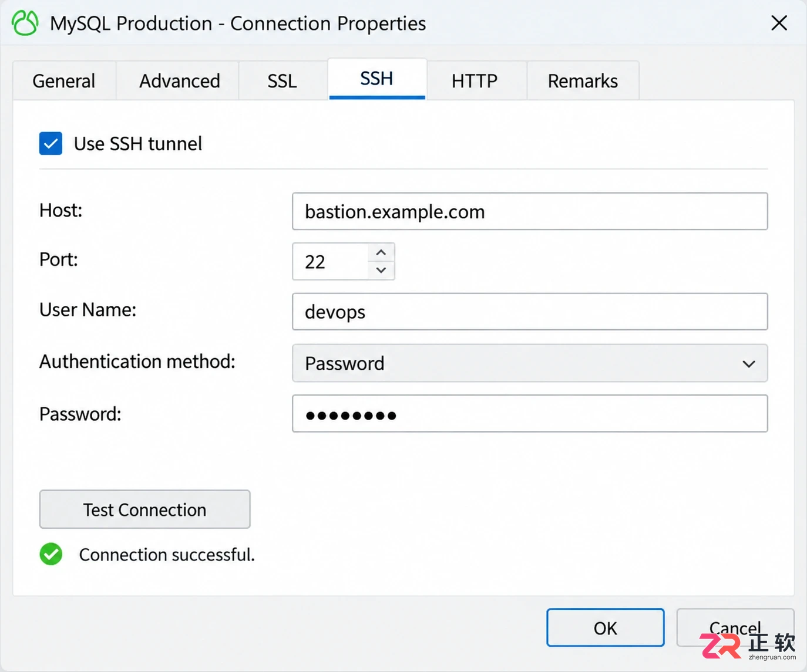Image resolution: width=807 pixels, height=672 pixels.
Task: Select the SSH tab
Action: tap(376, 79)
